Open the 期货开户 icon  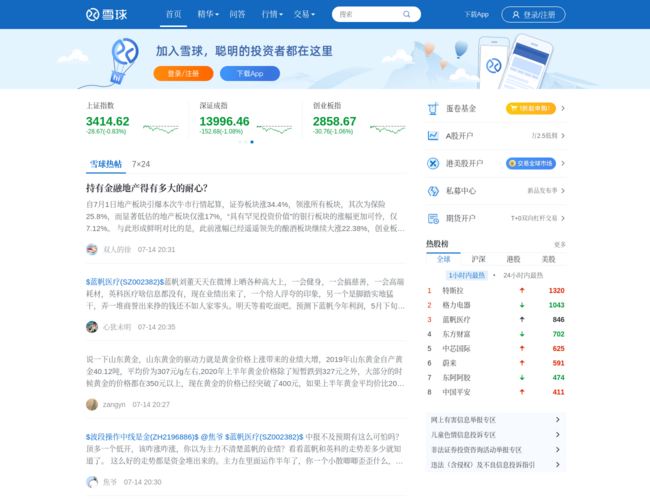(433, 218)
